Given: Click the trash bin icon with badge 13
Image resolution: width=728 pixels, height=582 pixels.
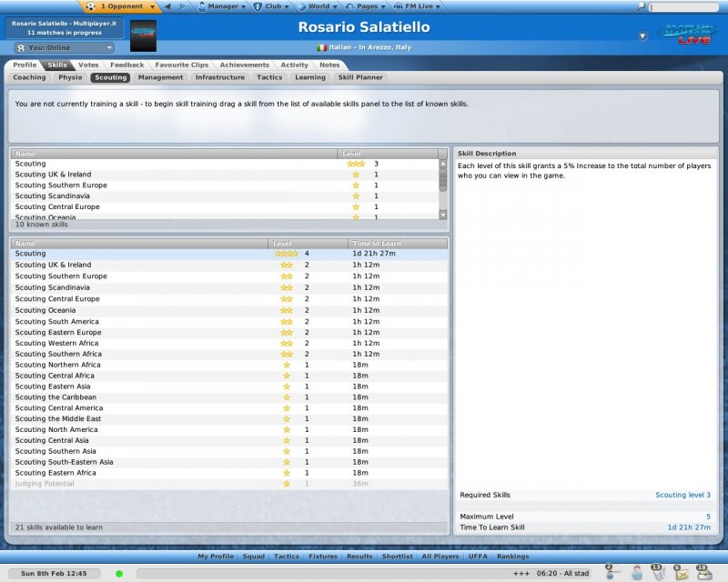Looking at the screenshot, I should pyautogui.click(x=655, y=573).
